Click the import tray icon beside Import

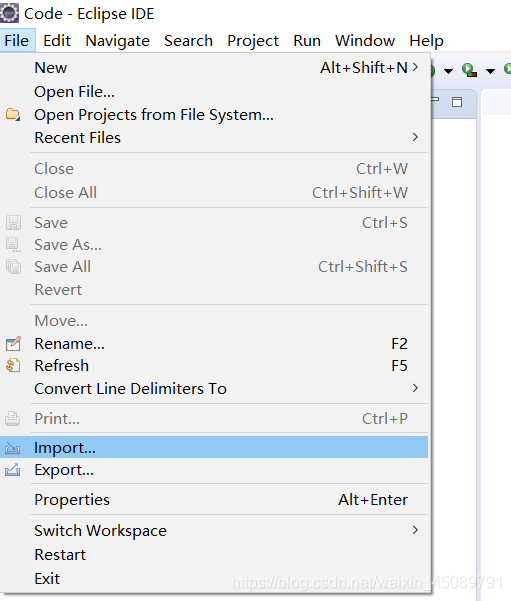click(13, 448)
